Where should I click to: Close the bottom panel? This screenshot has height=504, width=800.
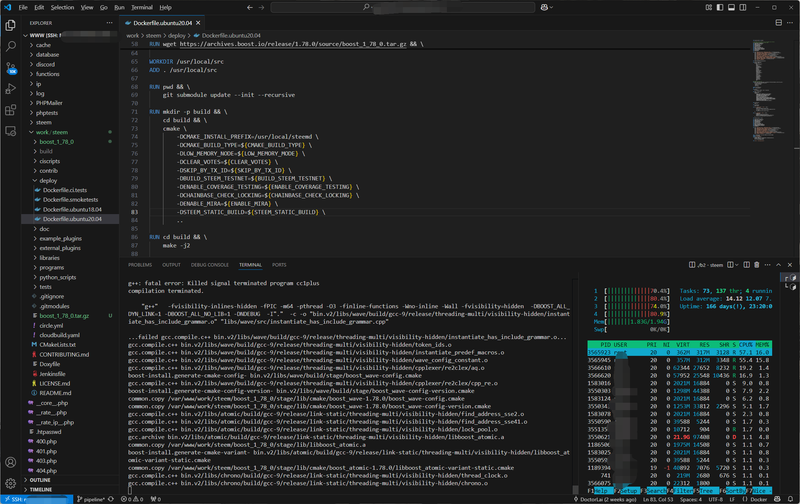coord(790,265)
